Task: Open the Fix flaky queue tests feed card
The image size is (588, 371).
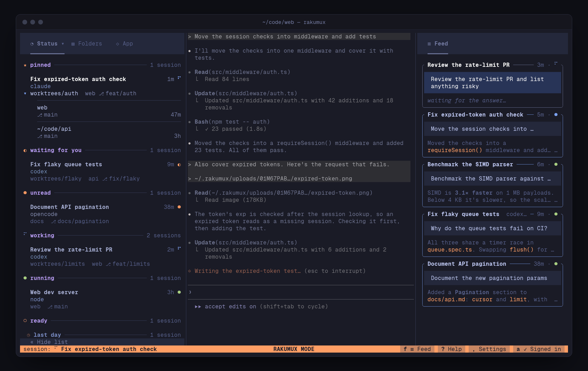Action: click(x=492, y=235)
